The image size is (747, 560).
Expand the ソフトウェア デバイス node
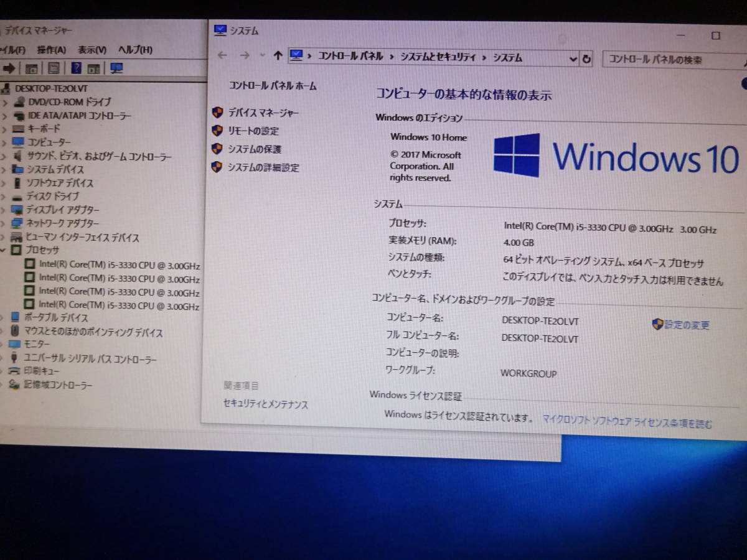pos(4,183)
